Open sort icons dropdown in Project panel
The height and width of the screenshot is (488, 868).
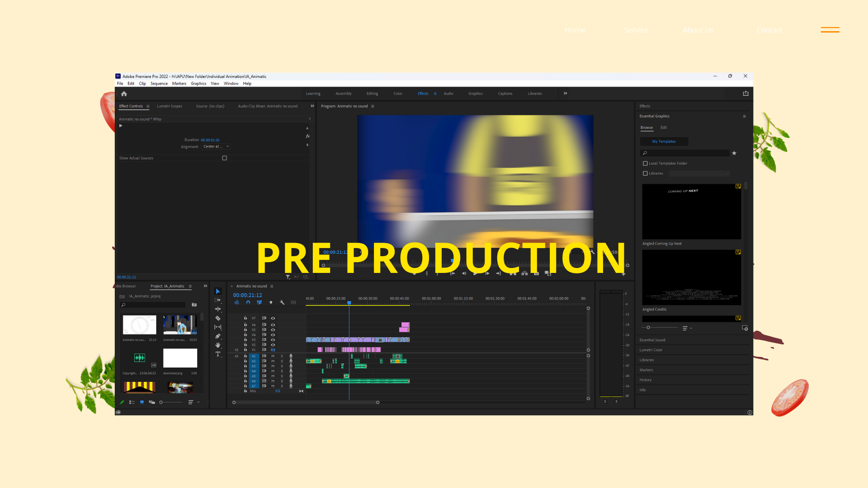coord(193,402)
